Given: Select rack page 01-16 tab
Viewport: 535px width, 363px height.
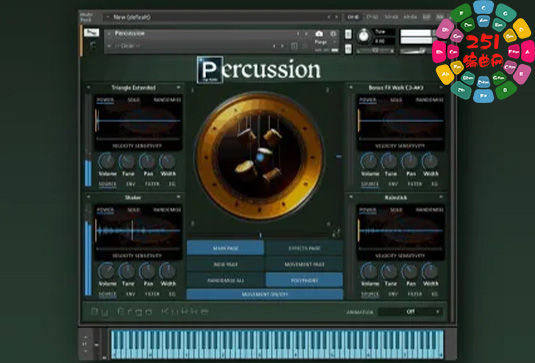Looking at the screenshot, I should 353,17.
